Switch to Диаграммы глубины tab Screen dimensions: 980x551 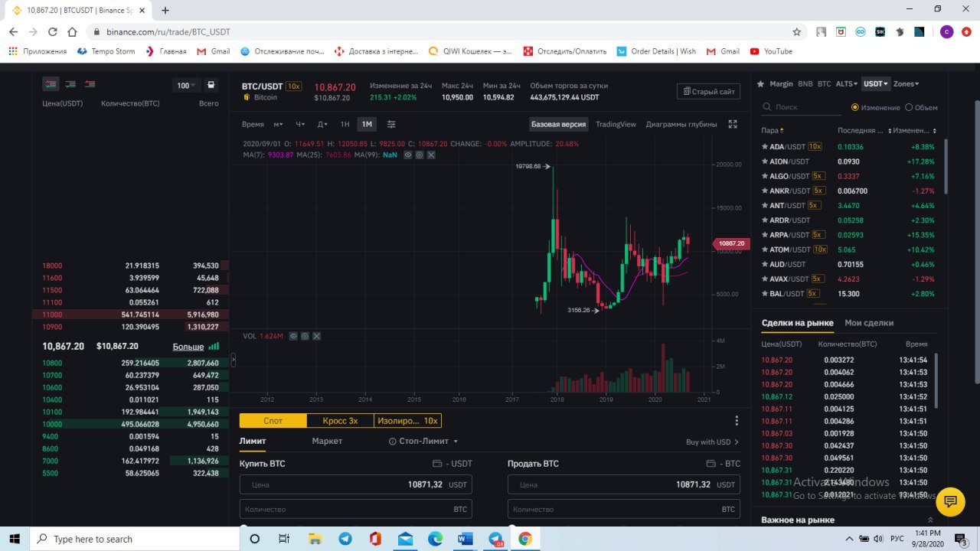click(x=681, y=124)
